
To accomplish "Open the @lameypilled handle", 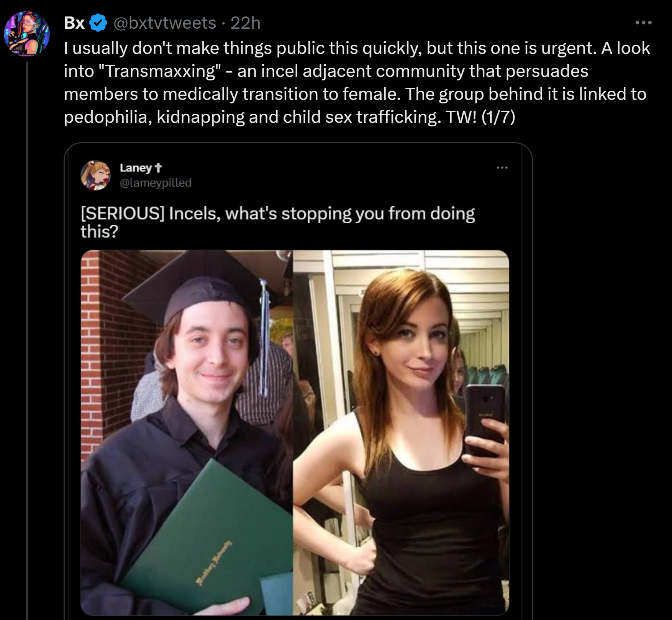I will click(156, 183).
